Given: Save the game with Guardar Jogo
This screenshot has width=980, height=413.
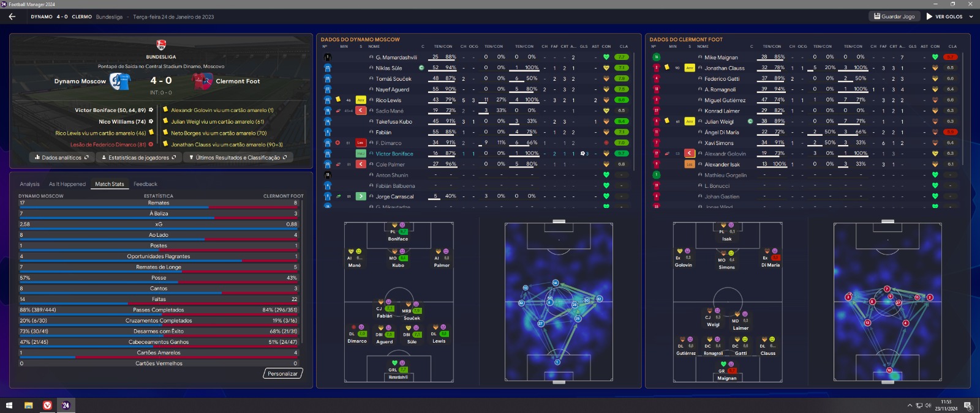Looking at the screenshot, I should click(894, 17).
